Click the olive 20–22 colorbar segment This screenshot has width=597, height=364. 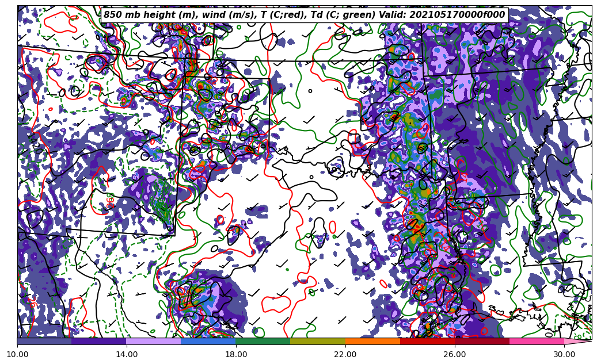click(317, 341)
